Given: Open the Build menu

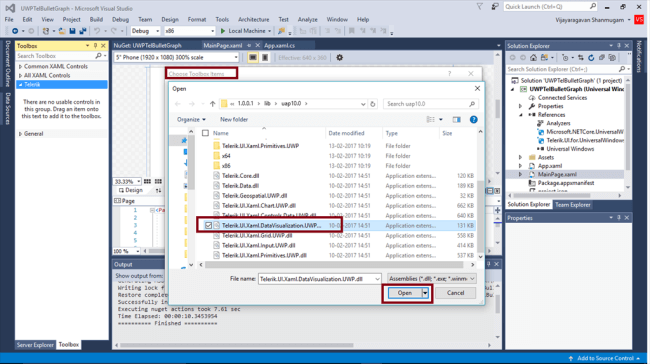Looking at the screenshot, I should (x=96, y=19).
